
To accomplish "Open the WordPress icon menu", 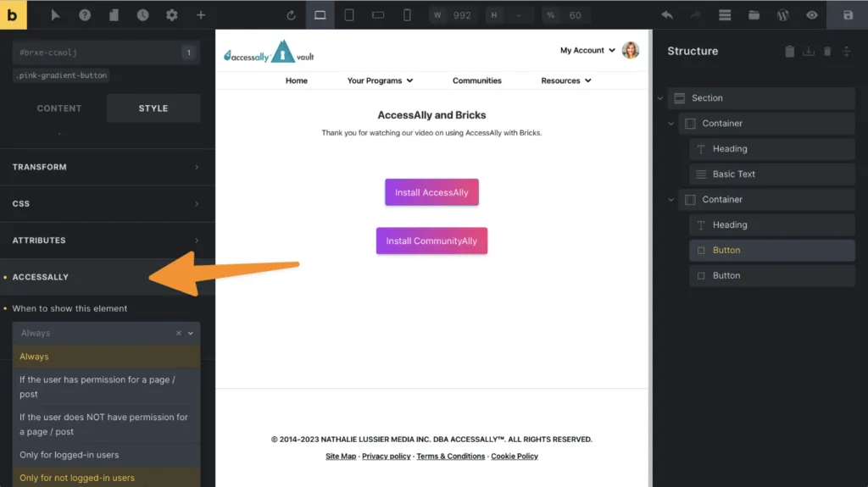I will [x=782, y=15].
